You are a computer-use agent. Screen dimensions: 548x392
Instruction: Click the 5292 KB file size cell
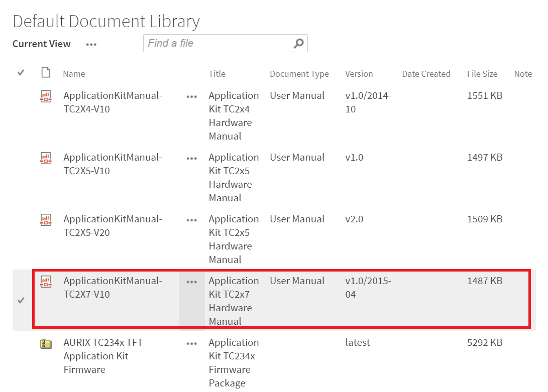(x=485, y=343)
